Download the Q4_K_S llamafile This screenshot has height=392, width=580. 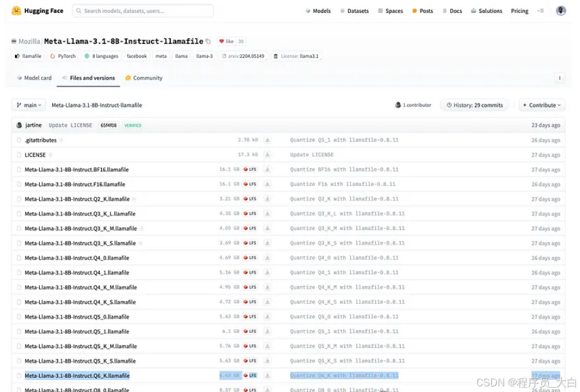[x=267, y=302]
